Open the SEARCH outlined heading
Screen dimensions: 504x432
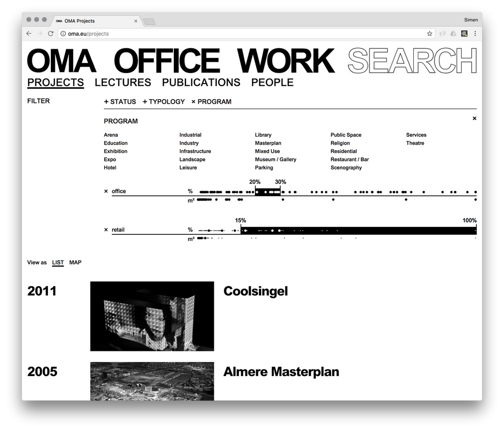coord(412,60)
